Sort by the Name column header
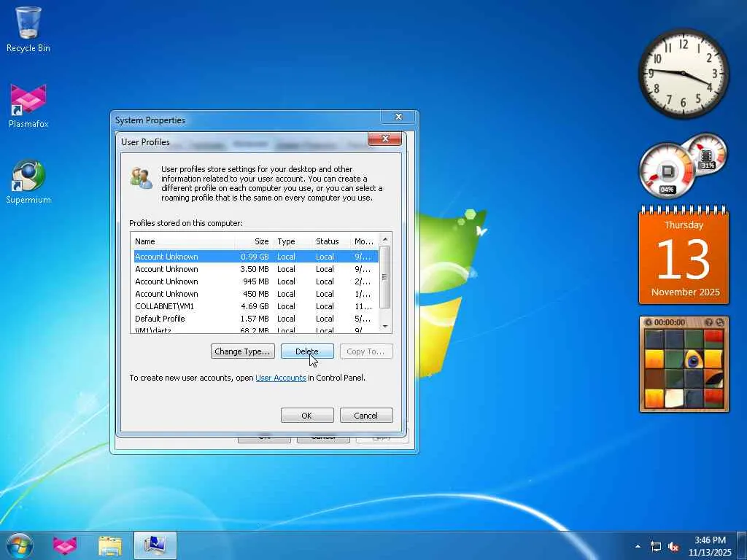Screen dimensions: 747x560 tap(183, 241)
